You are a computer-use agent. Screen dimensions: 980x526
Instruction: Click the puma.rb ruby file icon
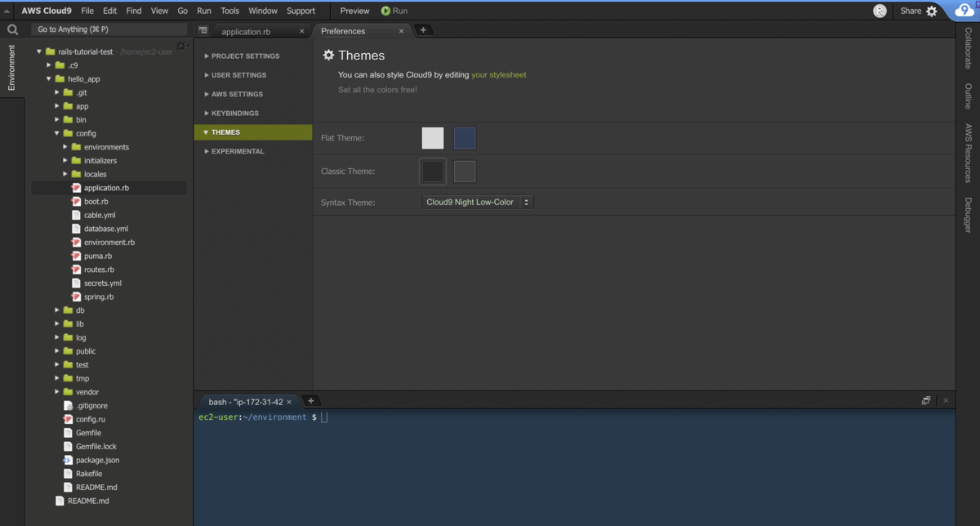click(76, 256)
